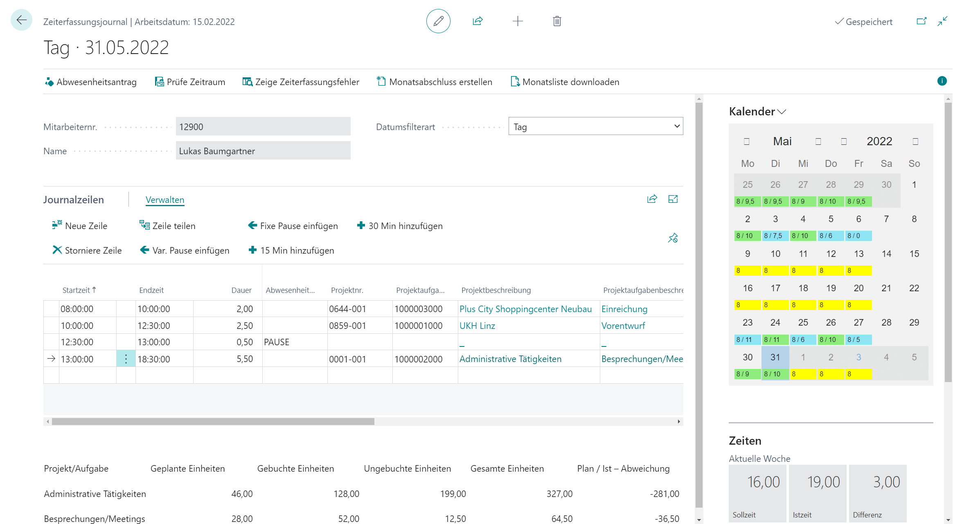The width and height of the screenshot is (980, 524).
Task: Click the Differenz 3,00 tile
Action: 878,493
